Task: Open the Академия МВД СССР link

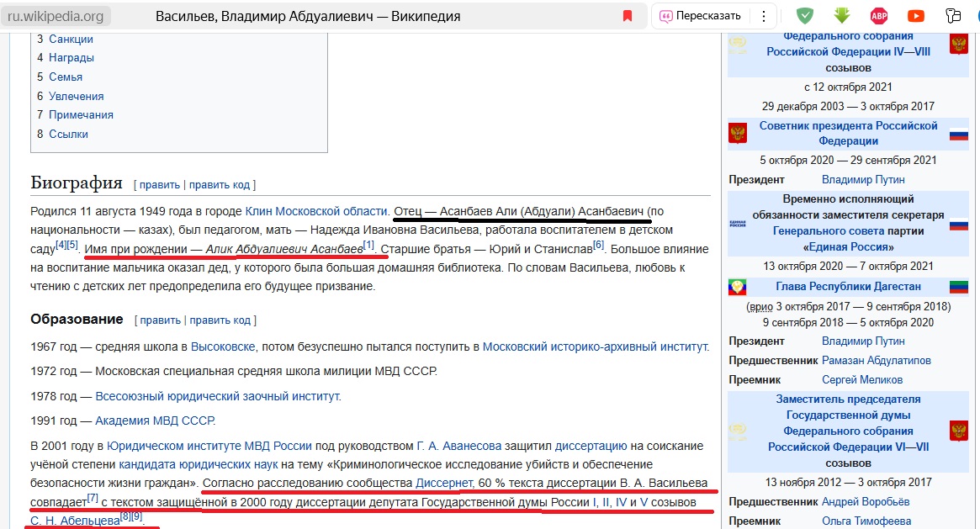Action: [155, 421]
